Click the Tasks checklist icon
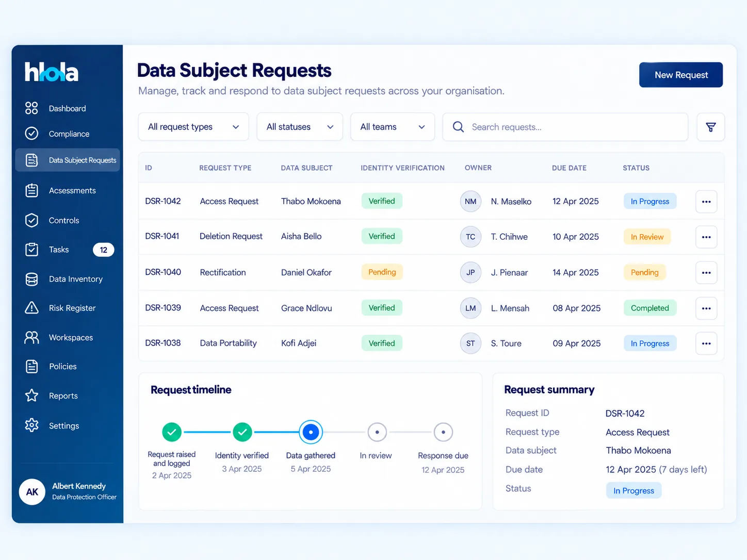 (x=31, y=250)
